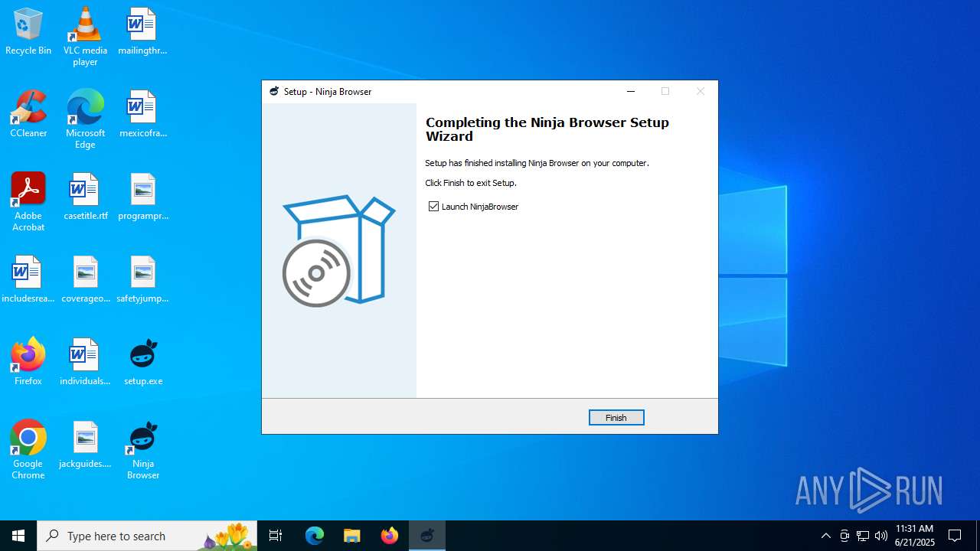Viewport: 980px width, 551px height.
Task: Minimize the Ninja Browser Setup window
Action: 631,91
